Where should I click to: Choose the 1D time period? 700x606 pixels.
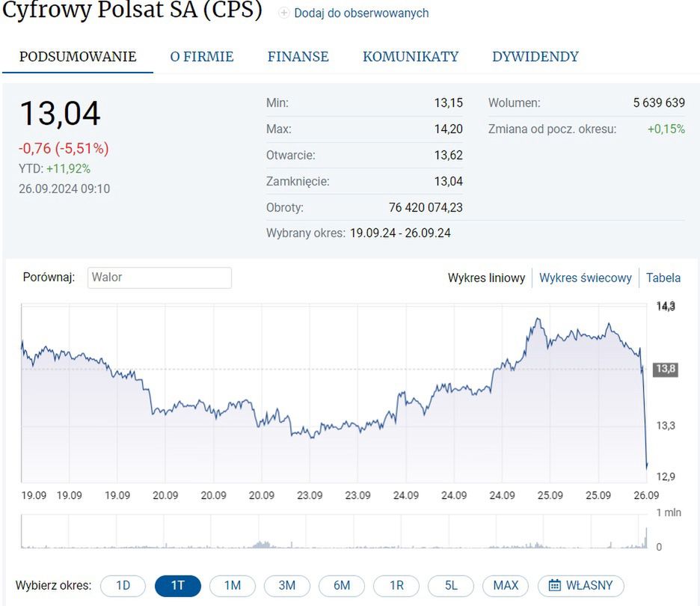[x=123, y=586]
